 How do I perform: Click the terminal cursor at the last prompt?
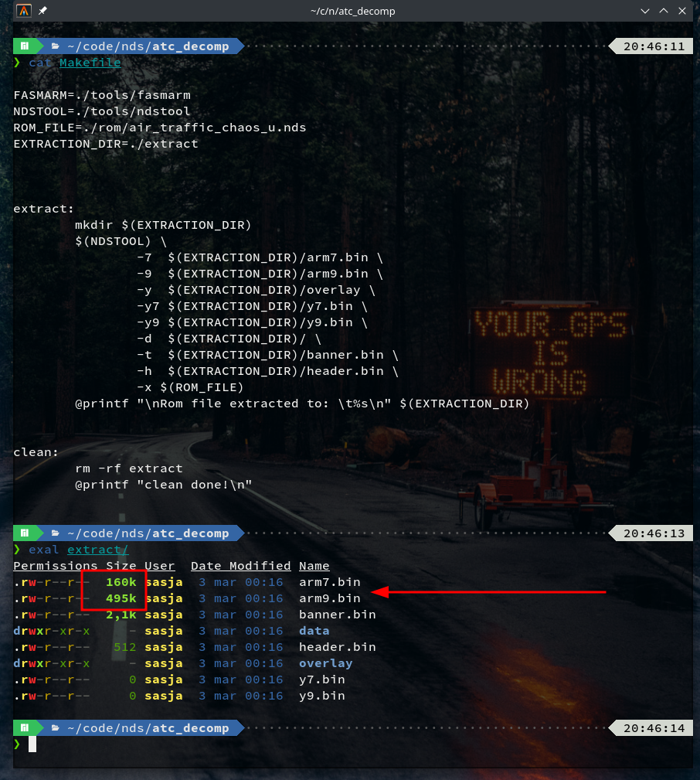tap(32, 744)
